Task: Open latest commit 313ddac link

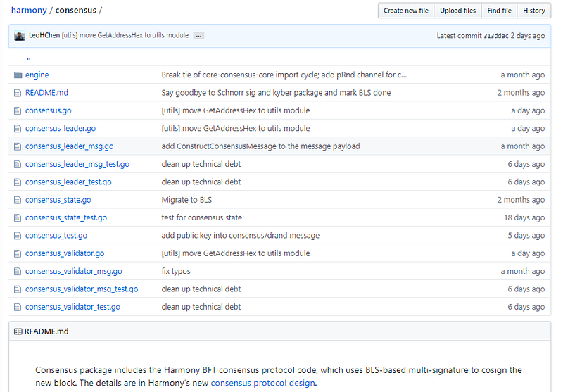Action: 496,35
